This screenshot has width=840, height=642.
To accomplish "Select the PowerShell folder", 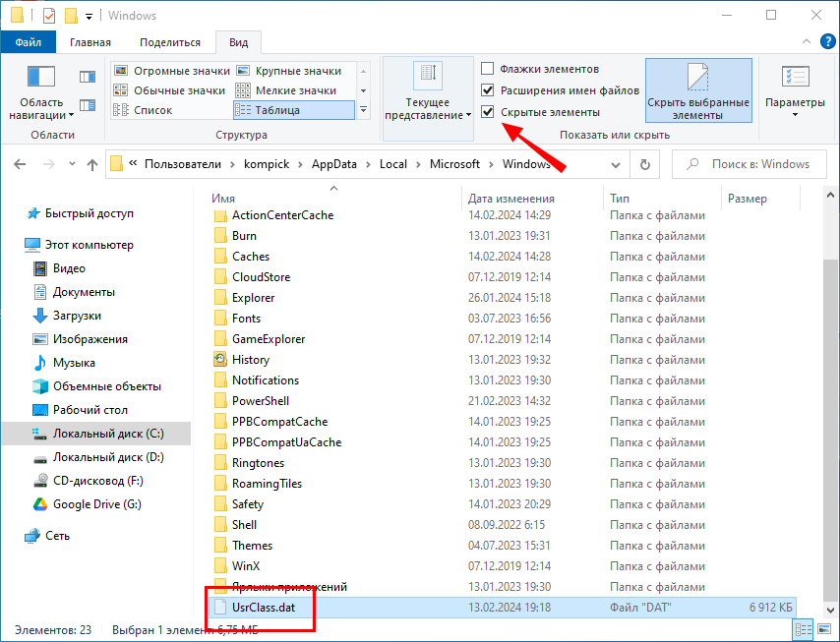I will point(261,400).
